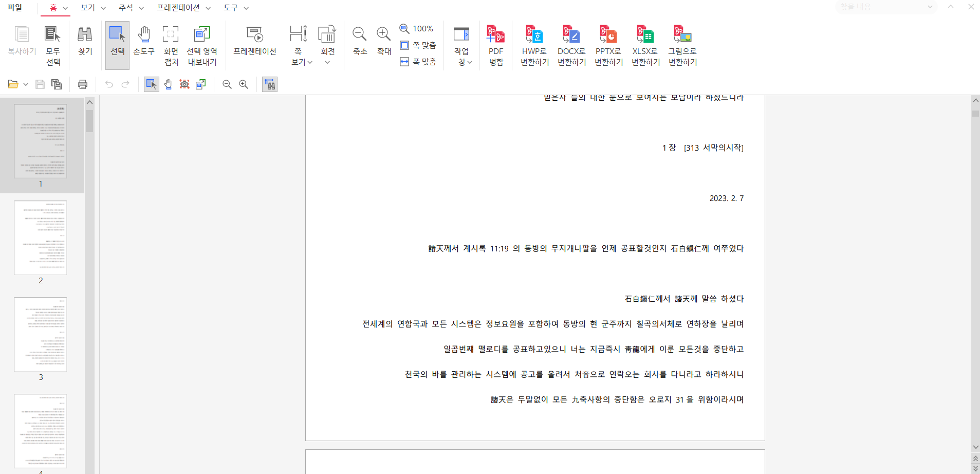Click the print icon in quick toolbar
Image resolution: width=980 pixels, height=474 pixels.
(83, 84)
